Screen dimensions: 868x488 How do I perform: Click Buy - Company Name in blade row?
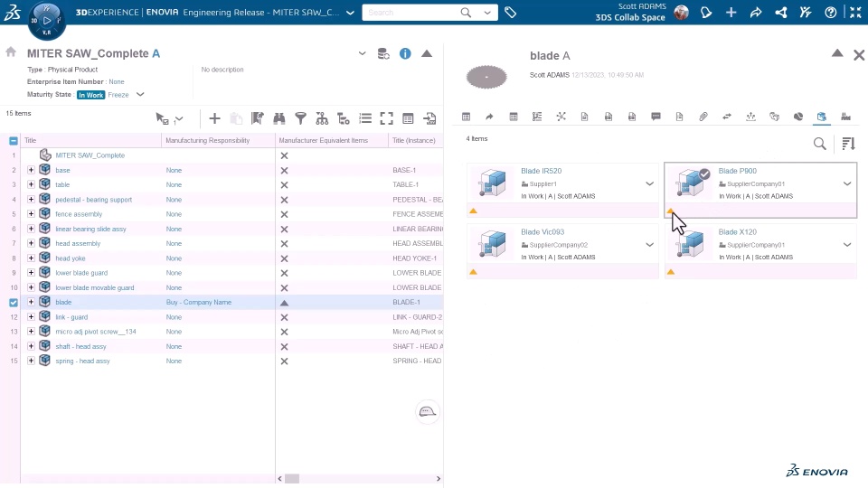pyautogui.click(x=199, y=302)
